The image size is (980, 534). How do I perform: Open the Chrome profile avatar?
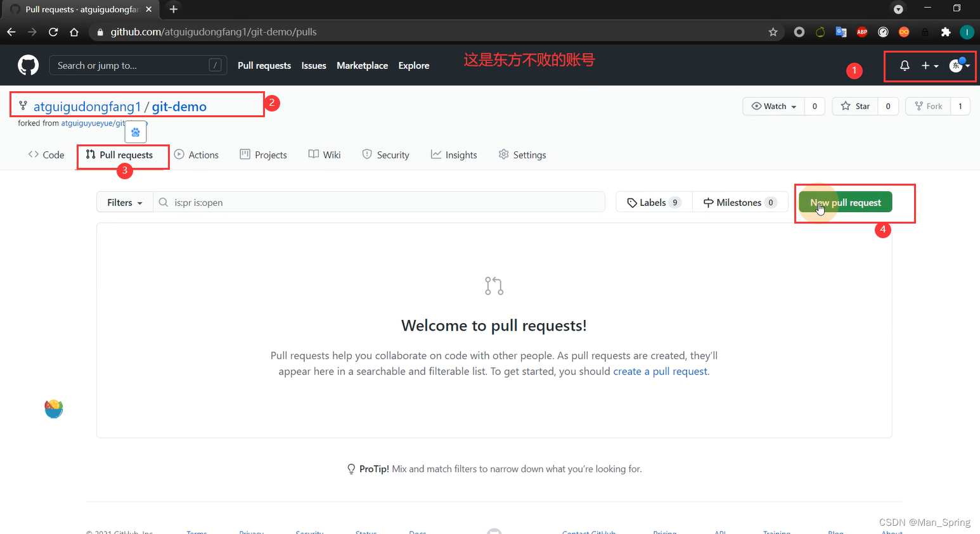point(967,32)
